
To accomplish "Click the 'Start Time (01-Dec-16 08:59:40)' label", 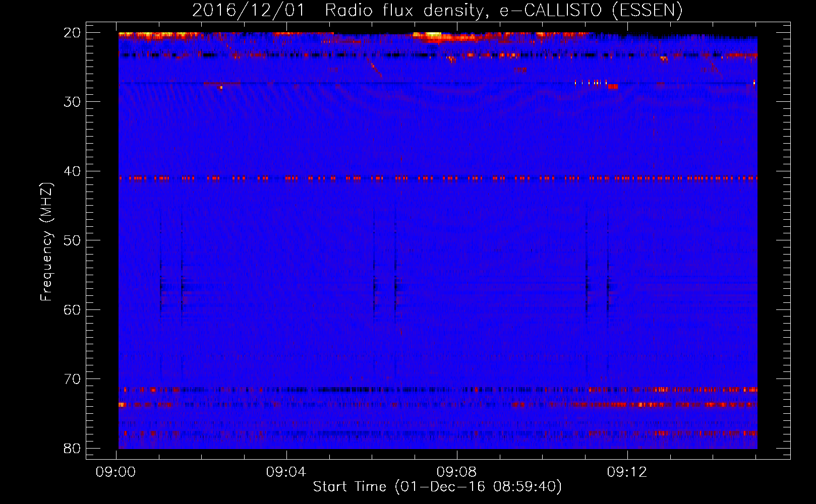I will pyautogui.click(x=437, y=487).
